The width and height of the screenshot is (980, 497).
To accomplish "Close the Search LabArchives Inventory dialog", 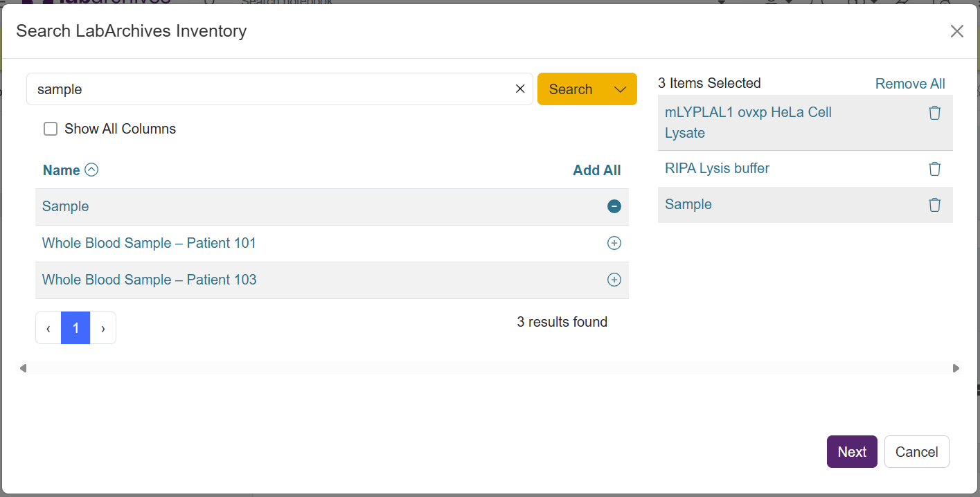I will 957,31.
